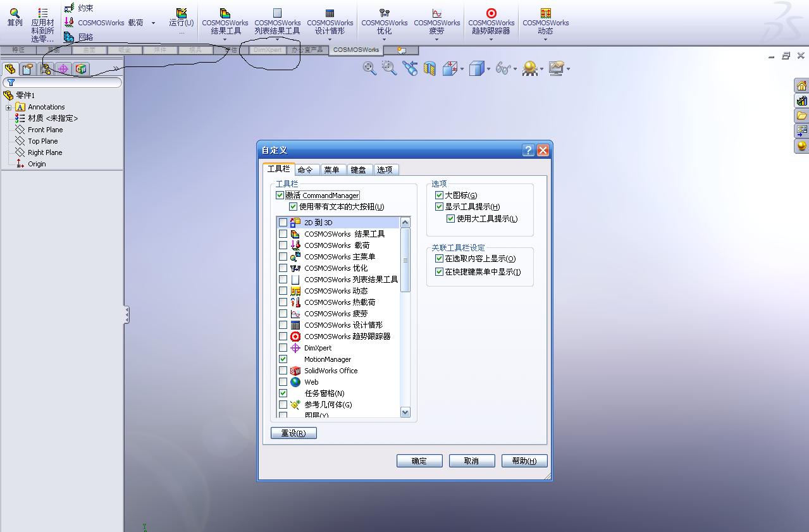Click the toolbar list scrollbar down arrow
The height and width of the screenshot is (532, 809).
(x=405, y=412)
